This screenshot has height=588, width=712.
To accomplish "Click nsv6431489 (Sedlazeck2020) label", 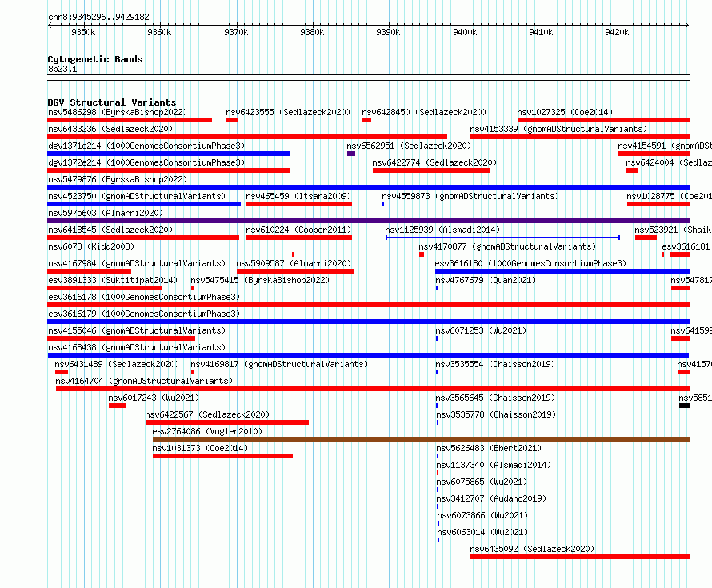I will (x=117, y=364).
